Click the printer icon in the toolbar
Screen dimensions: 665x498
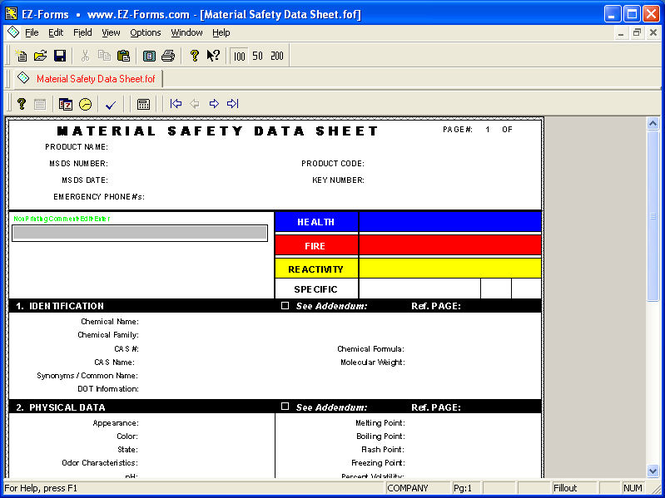click(168, 56)
